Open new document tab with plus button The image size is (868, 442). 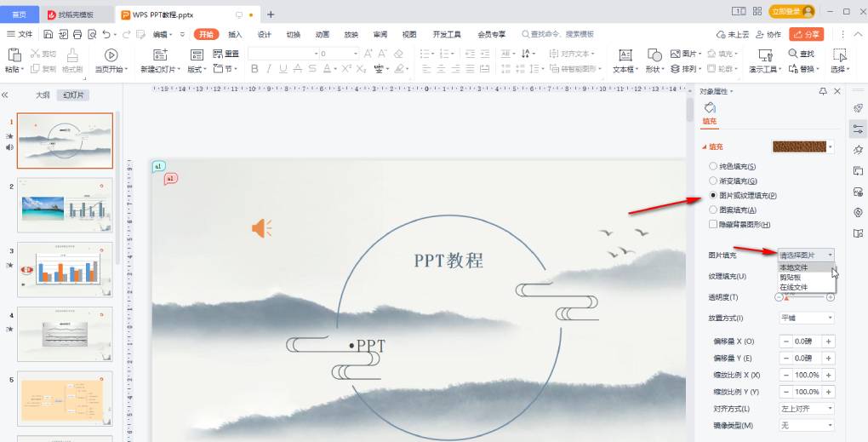point(271,14)
